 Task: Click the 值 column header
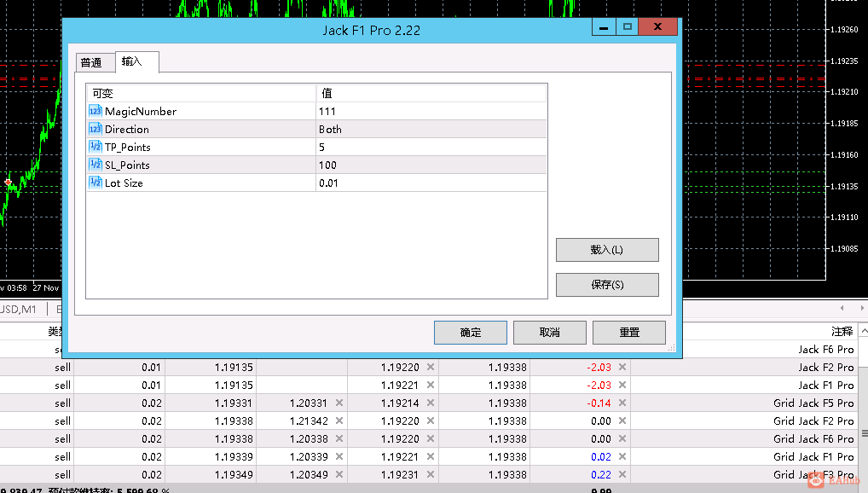coord(431,93)
